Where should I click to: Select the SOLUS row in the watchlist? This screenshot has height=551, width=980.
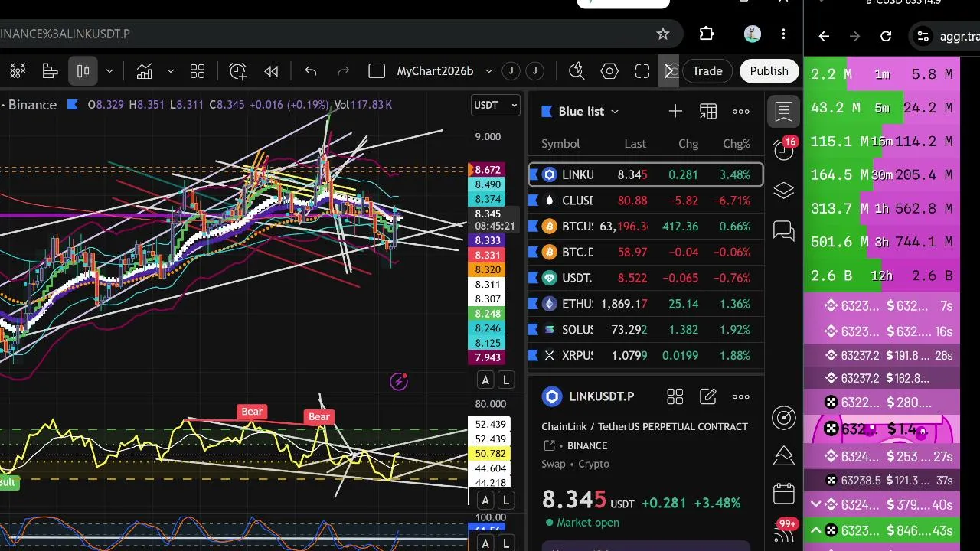(x=646, y=330)
